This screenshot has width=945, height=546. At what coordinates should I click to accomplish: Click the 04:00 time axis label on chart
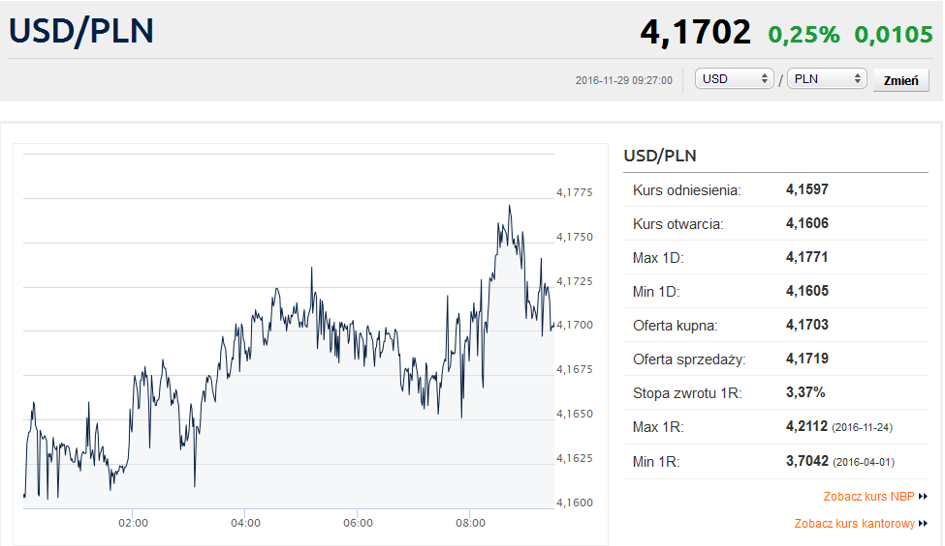(245, 523)
